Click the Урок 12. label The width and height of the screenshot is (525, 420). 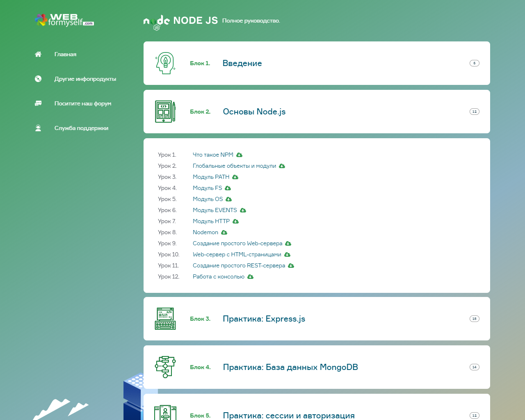click(x=169, y=276)
